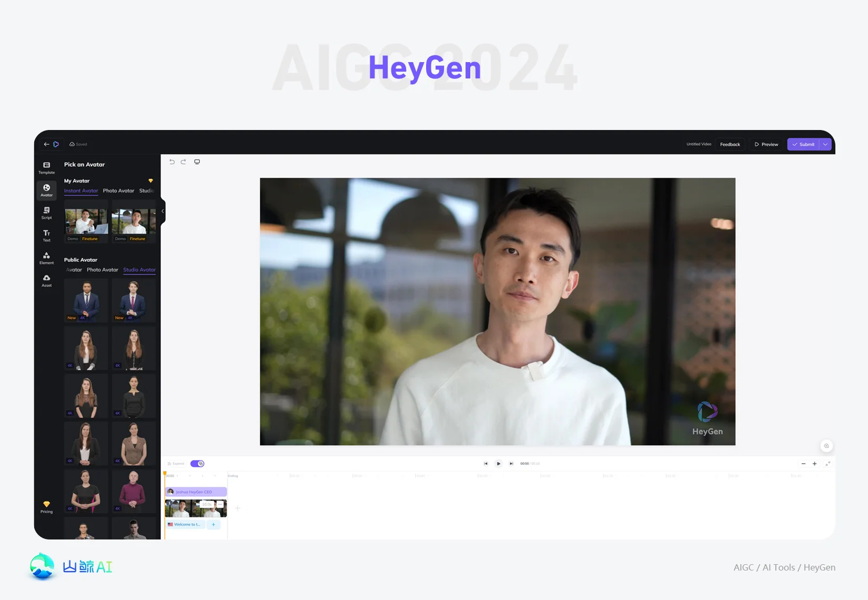
Task: Open the Asset upload panel
Action: pos(46,281)
